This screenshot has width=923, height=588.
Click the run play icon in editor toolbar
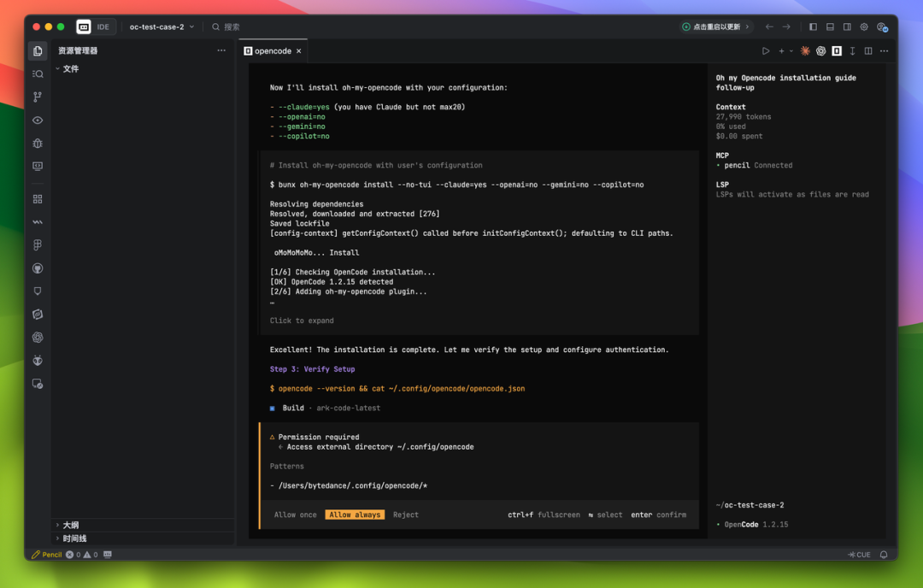[x=766, y=51]
